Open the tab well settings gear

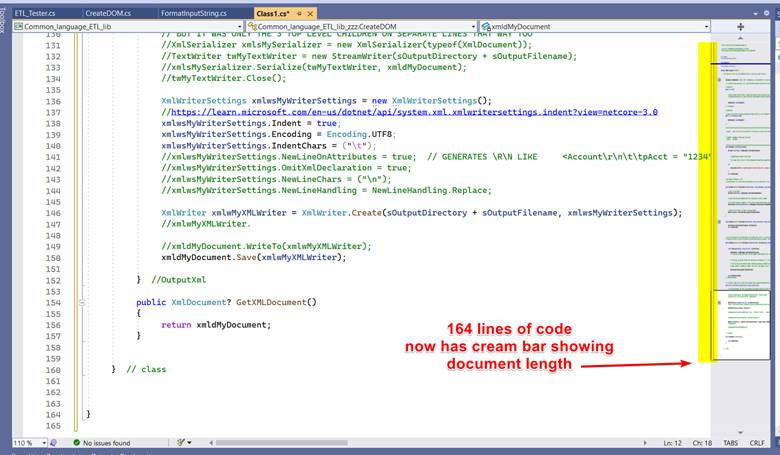(767, 13)
